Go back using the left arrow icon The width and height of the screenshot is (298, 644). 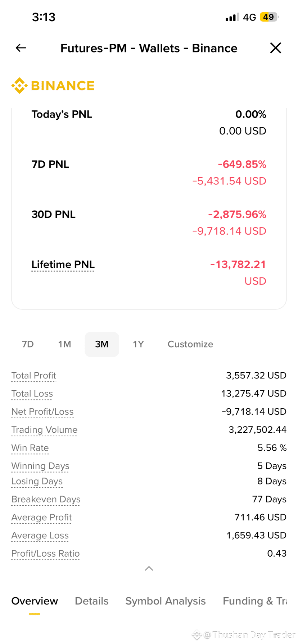tap(21, 48)
